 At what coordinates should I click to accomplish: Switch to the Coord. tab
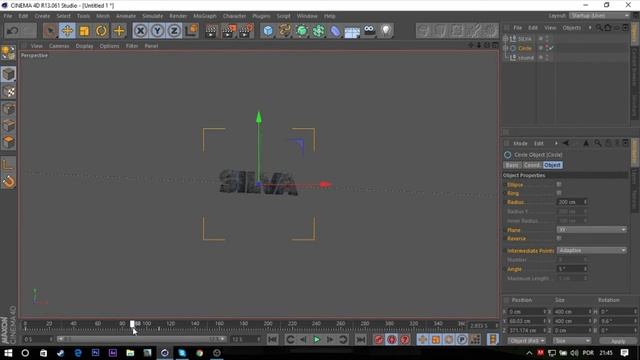point(532,165)
